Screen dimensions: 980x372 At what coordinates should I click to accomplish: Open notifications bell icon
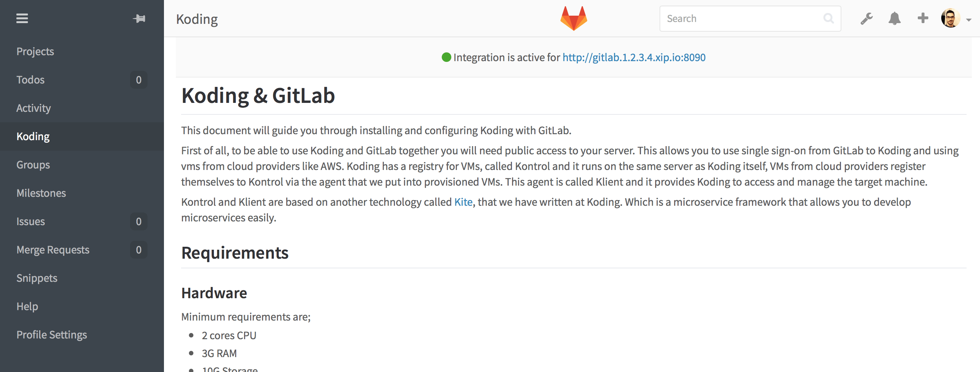(x=894, y=18)
